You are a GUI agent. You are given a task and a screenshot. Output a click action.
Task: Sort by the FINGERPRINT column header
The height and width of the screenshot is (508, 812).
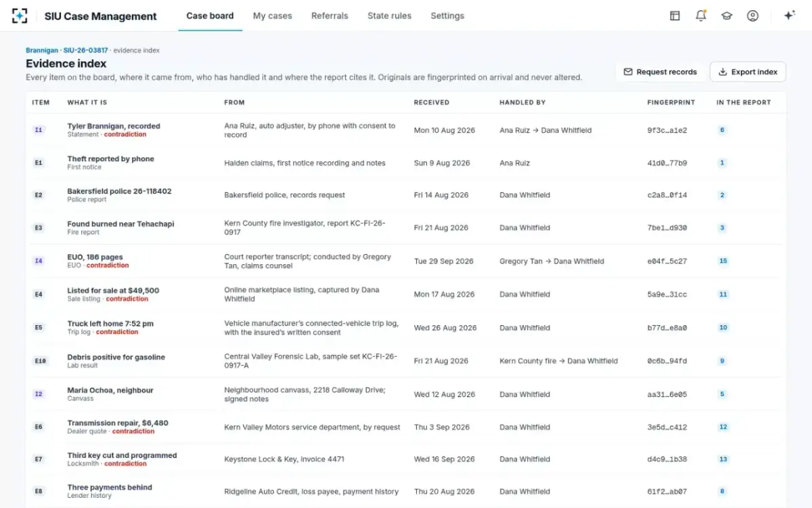pyautogui.click(x=671, y=102)
